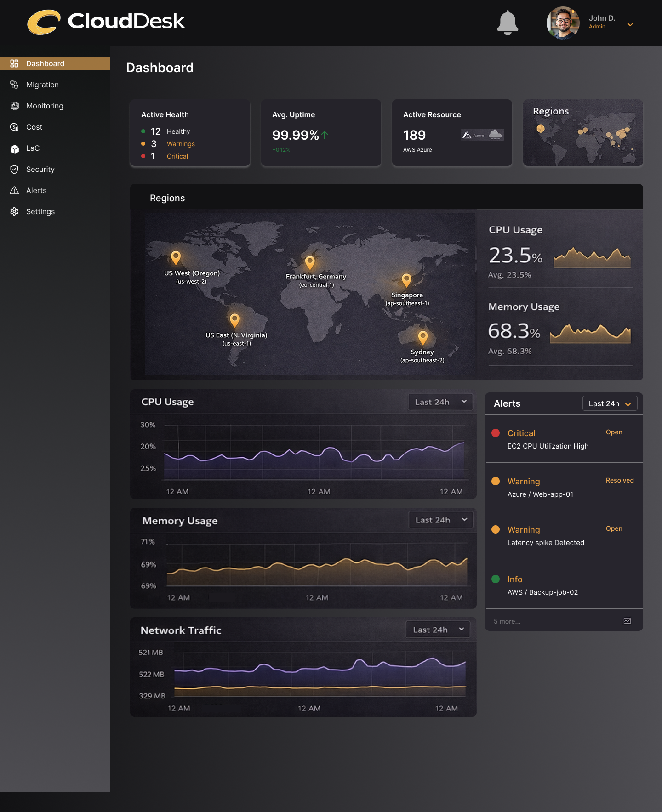This screenshot has height=812, width=662.
Task: Open the Settings gear icon
Action: coord(14,211)
